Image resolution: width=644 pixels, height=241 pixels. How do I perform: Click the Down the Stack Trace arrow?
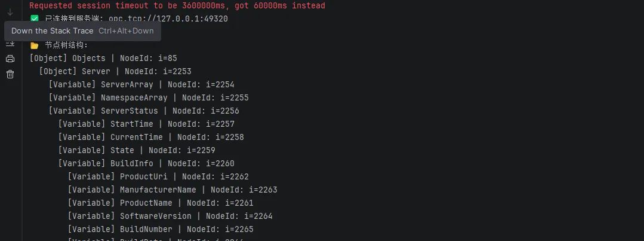(x=10, y=13)
